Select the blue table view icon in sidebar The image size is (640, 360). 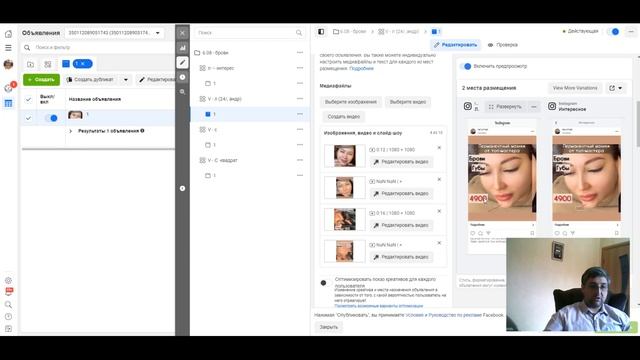8,103
